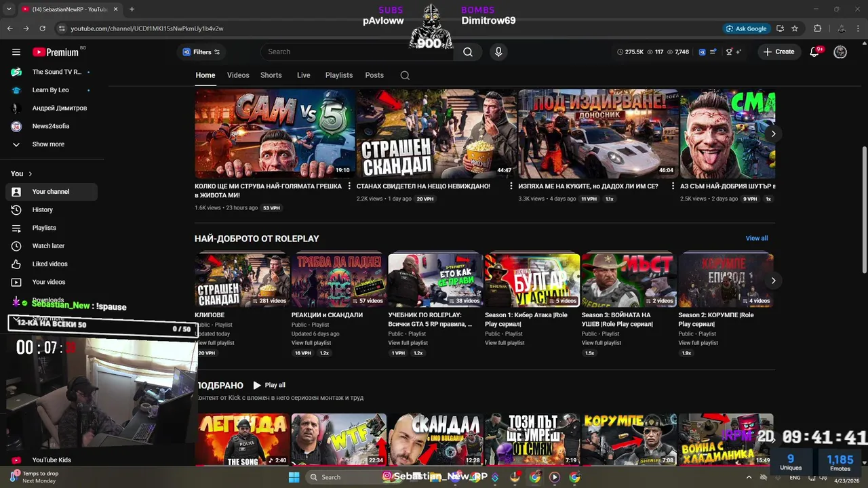Screen dimensions: 868x488
Task: Open notifications bell
Action: coord(814,52)
